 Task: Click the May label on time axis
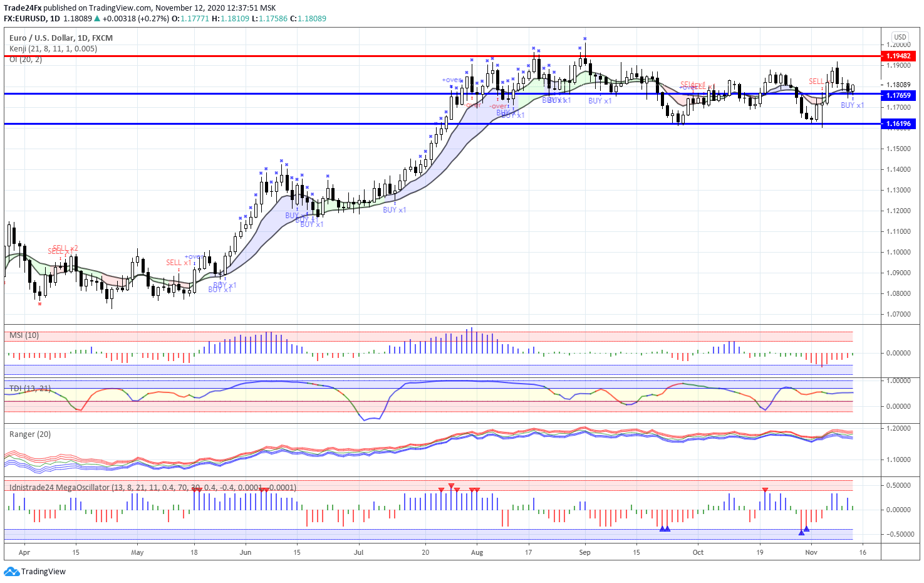(137, 553)
